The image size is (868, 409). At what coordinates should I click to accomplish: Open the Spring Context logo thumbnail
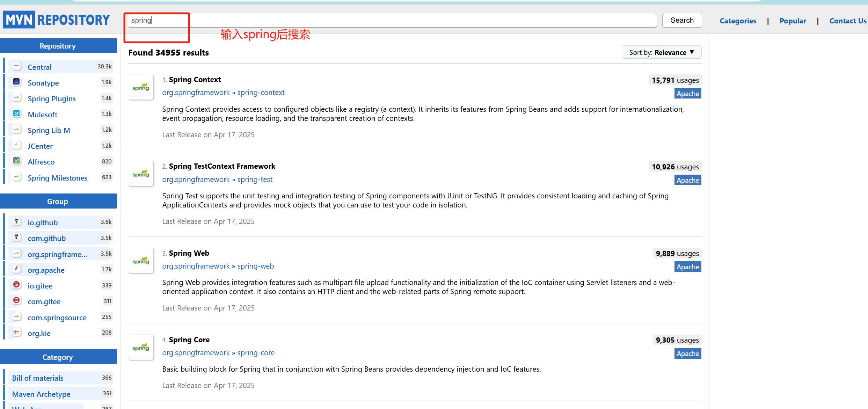[141, 87]
